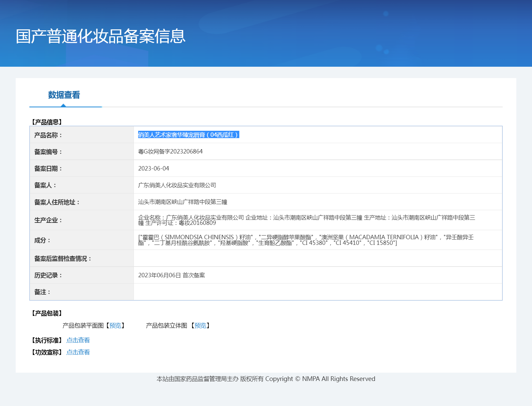This screenshot has width=532, height=406.
Task: Click the page title 国产普通化妆品备案信息
Action: click(x=100, y=36)
